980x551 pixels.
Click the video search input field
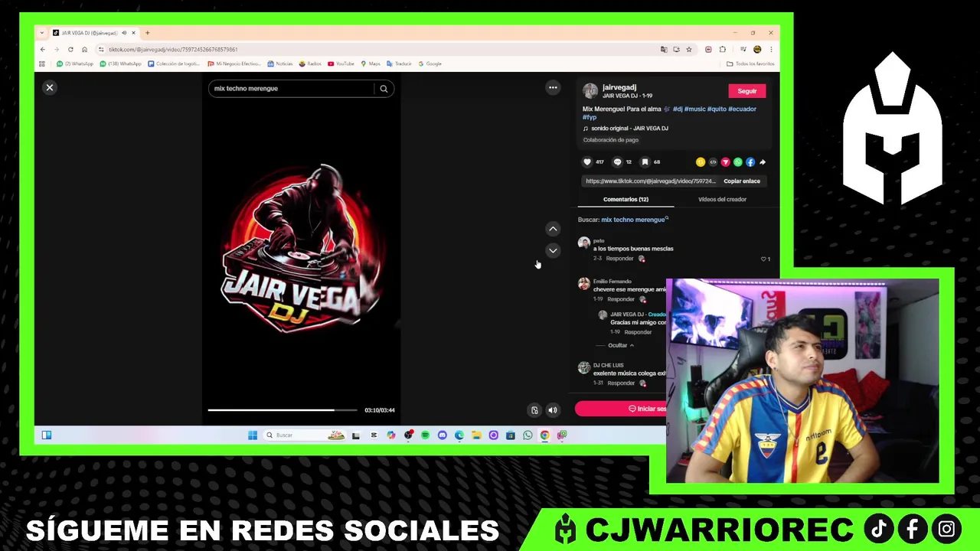(291, 89)
